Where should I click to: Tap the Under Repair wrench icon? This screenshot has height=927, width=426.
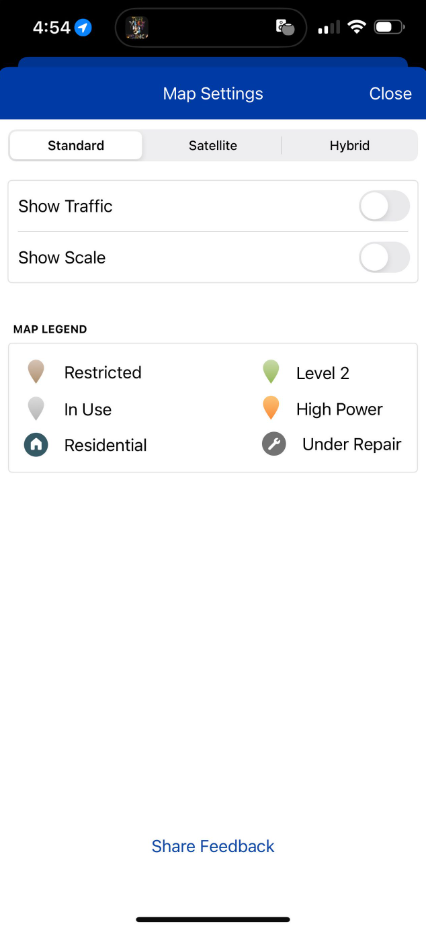(274, 444)
